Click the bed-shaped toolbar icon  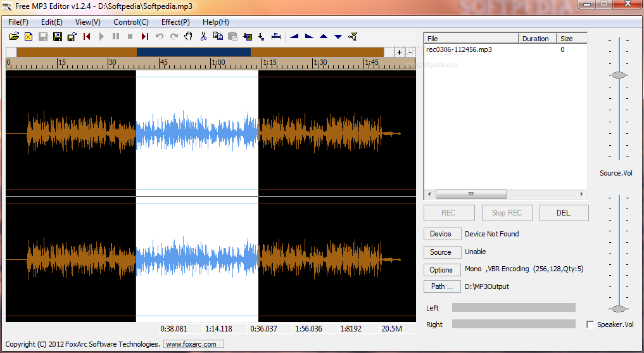(x=276, y=37)
